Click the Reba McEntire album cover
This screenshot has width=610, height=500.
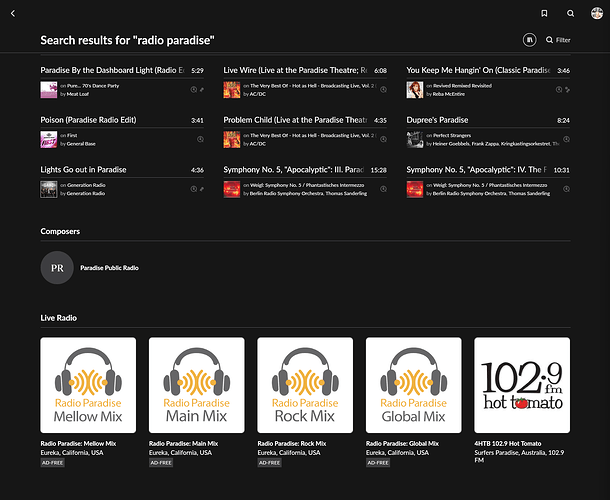tap(415, 90)
